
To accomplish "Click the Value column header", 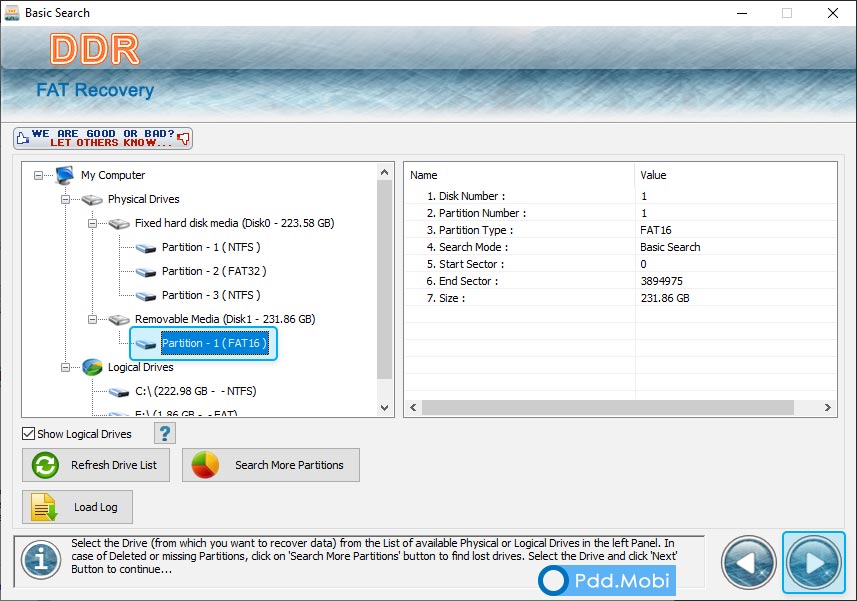I will coord(736,175).
